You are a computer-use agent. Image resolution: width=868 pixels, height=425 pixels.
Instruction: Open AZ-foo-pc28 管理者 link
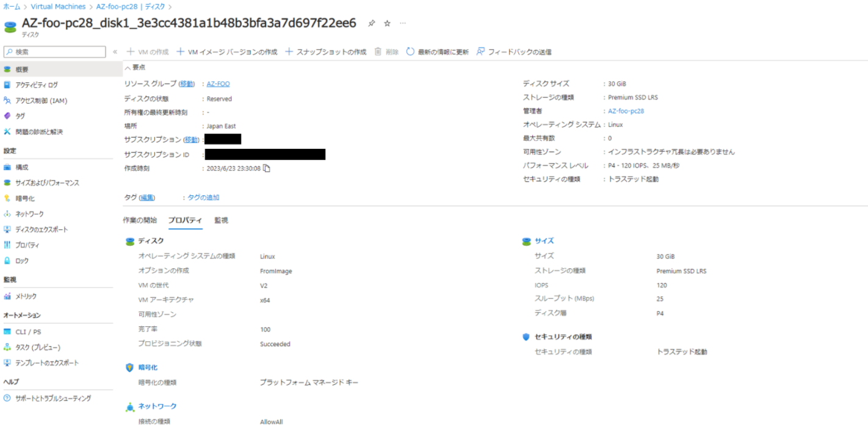(x=626, y=111)
